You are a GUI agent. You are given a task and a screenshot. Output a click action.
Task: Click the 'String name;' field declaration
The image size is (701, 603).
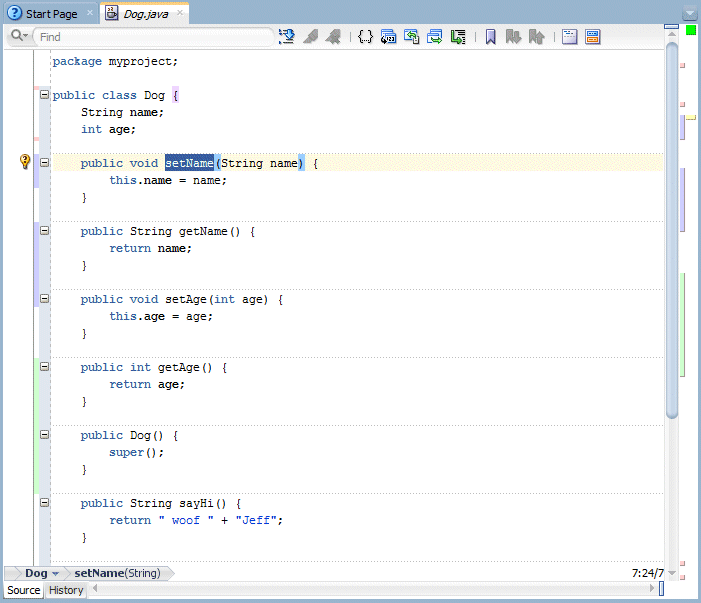[122, 112]
